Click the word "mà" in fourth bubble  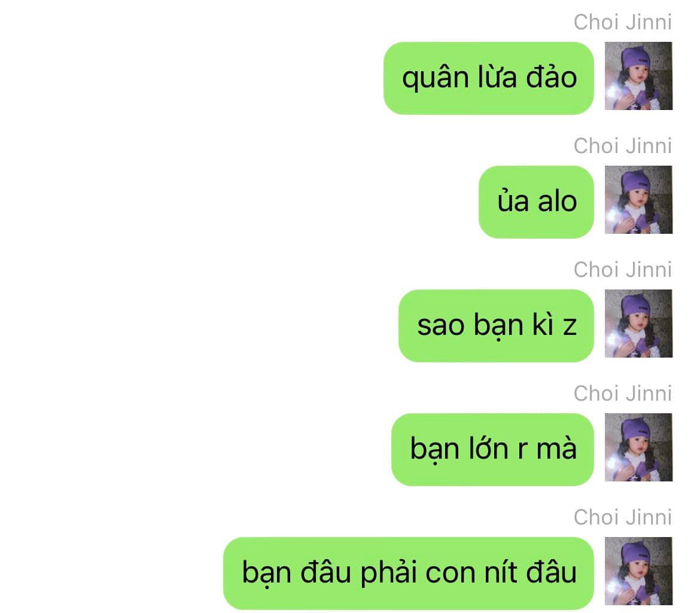click(556, 447)
